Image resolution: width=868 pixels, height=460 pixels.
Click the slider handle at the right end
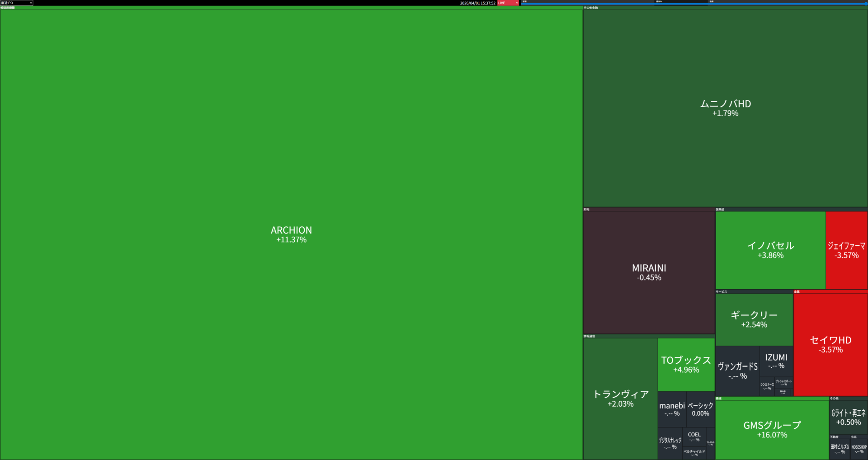865,4
